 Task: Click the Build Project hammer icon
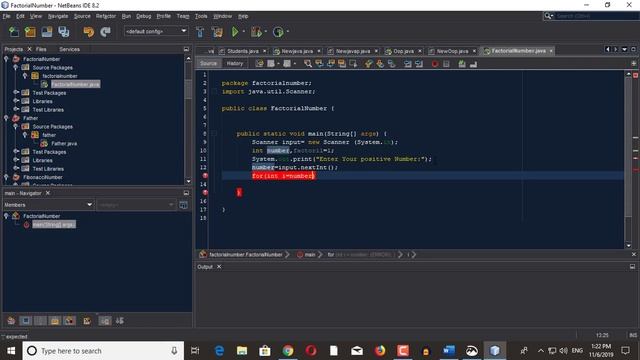click(x=200, y=31)
